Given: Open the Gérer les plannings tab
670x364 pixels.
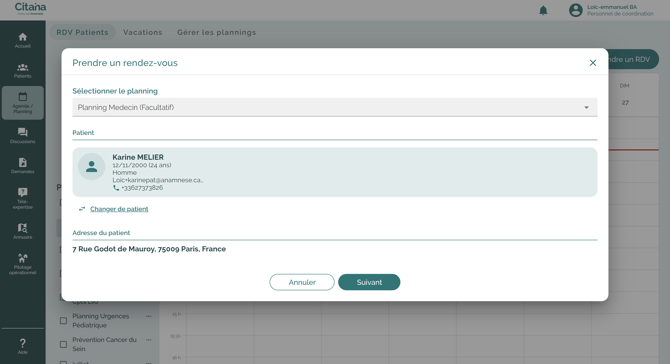Looking at the screenshot, I should tap(217, 32).
